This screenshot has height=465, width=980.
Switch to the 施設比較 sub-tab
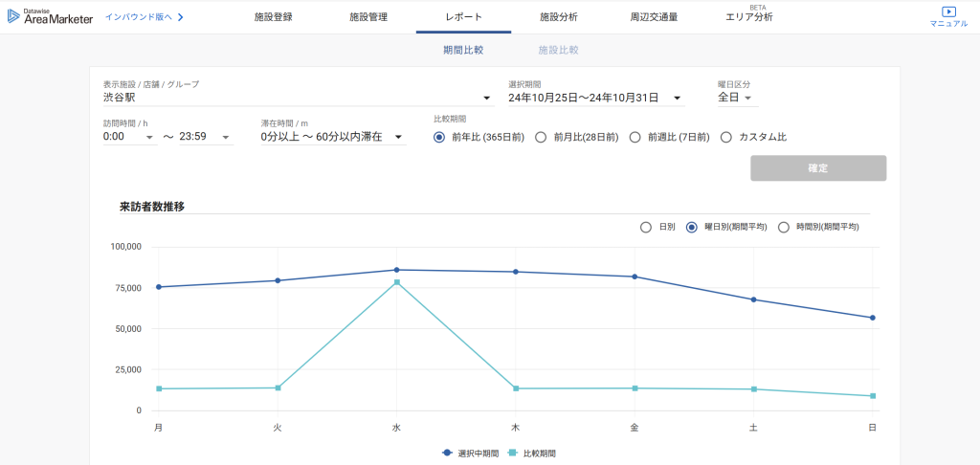[559, 50]
